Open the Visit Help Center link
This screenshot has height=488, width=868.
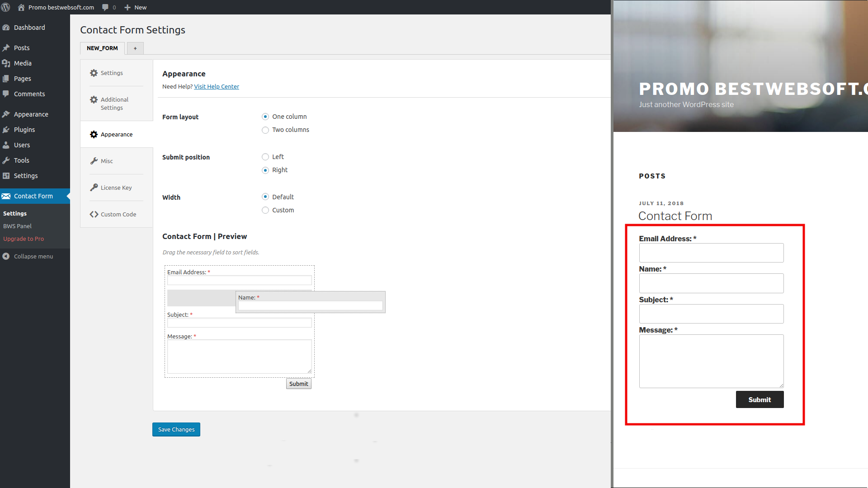pyautogui.click(x=216, y=86)
